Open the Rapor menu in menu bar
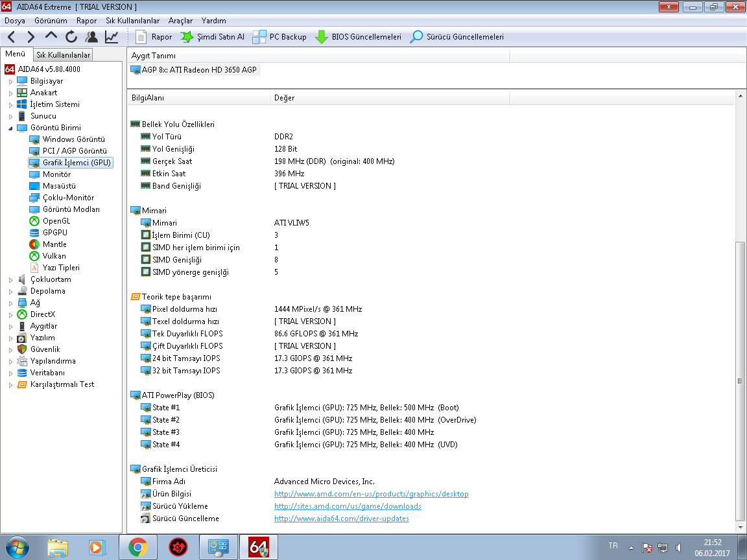The image size is (747, 560). [x=86, y=21]
